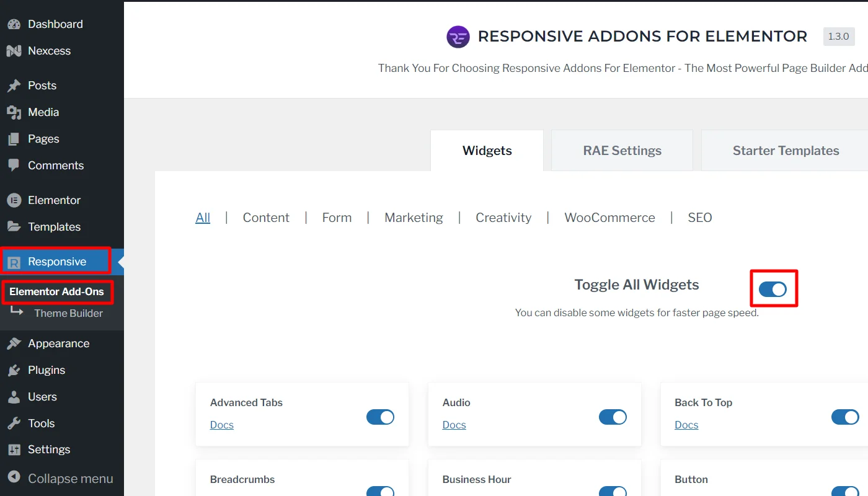Open the Elementor menu in the sidebar
Viewport: 868px width, 496px height.
tap(55, 200)
